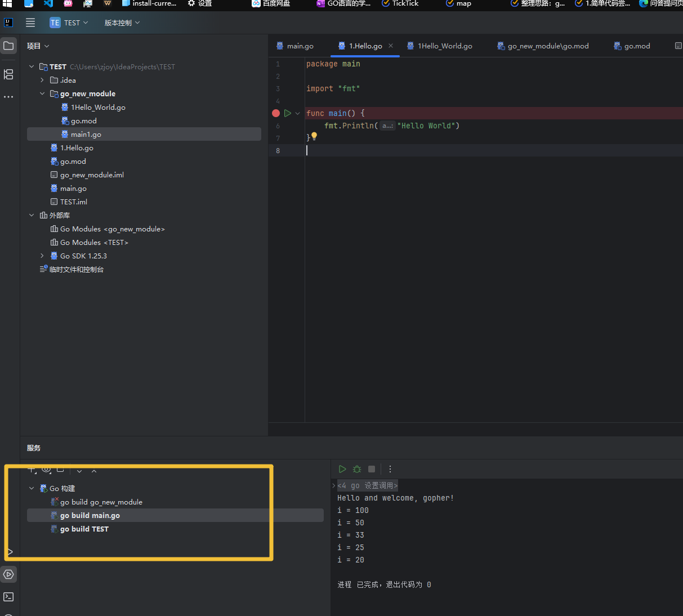Open the map taskbar item
This screenshot has height=616, width=683.
tap(458, 3)
